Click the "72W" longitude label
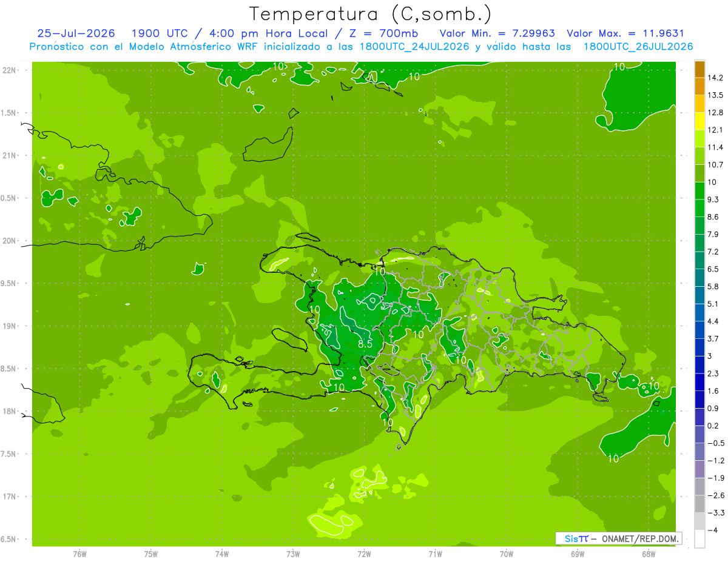The image size is (728, 562). 364,554
